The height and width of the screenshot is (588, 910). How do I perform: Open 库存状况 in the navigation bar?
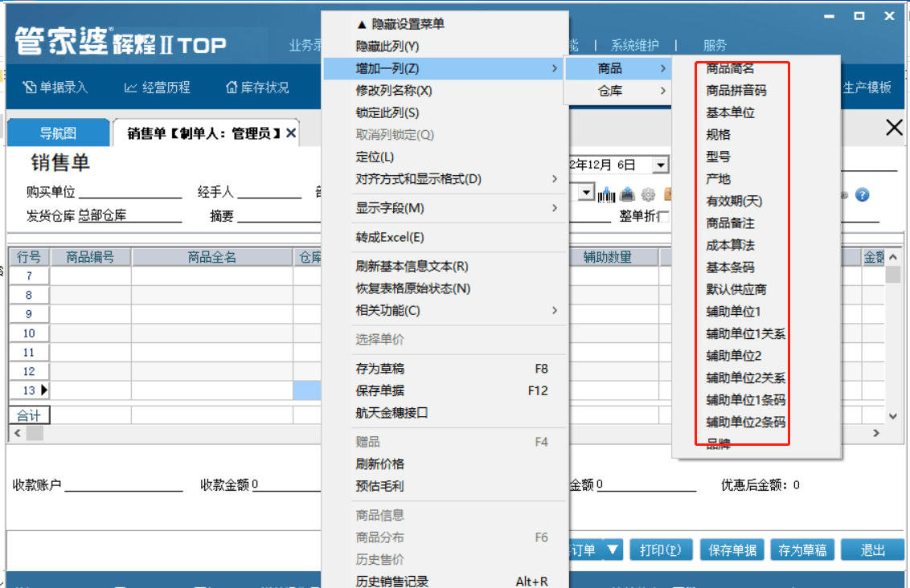(x=257, y=88)
